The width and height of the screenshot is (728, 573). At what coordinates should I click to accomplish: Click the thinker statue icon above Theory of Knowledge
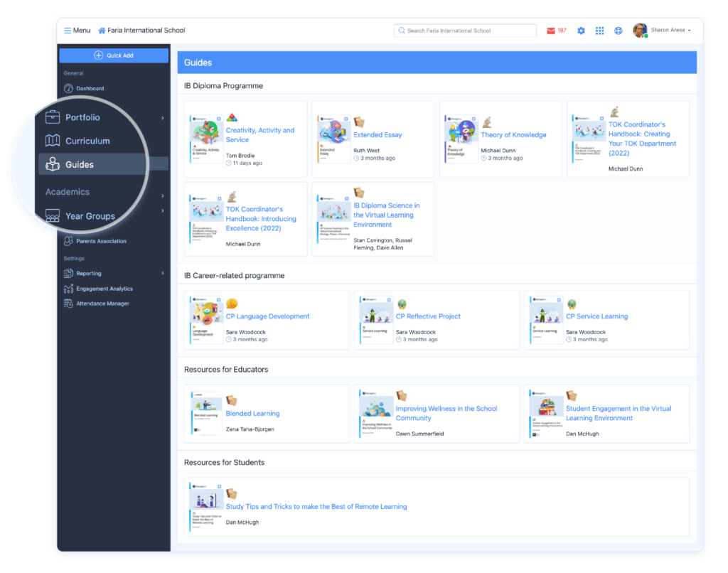pos(486,122)
